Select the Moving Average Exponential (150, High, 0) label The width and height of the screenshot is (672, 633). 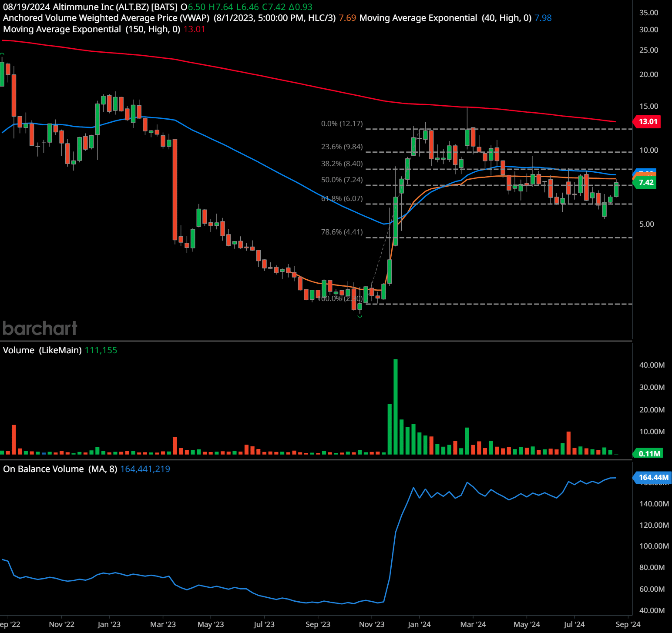coord(92,29)
